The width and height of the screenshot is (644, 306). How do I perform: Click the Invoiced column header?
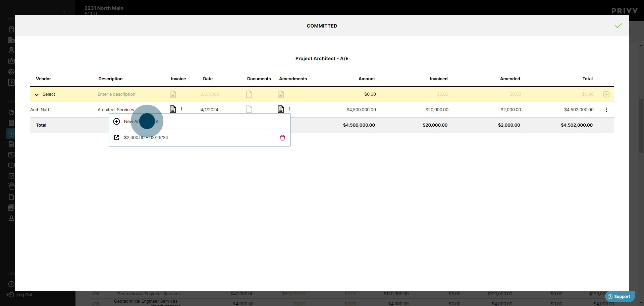coord(439,79)
